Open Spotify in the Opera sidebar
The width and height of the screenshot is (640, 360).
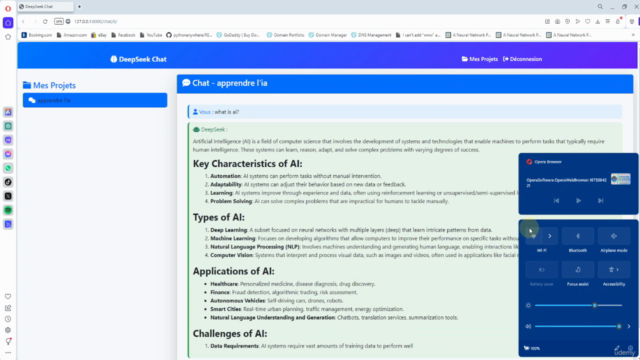coord(8,210)
